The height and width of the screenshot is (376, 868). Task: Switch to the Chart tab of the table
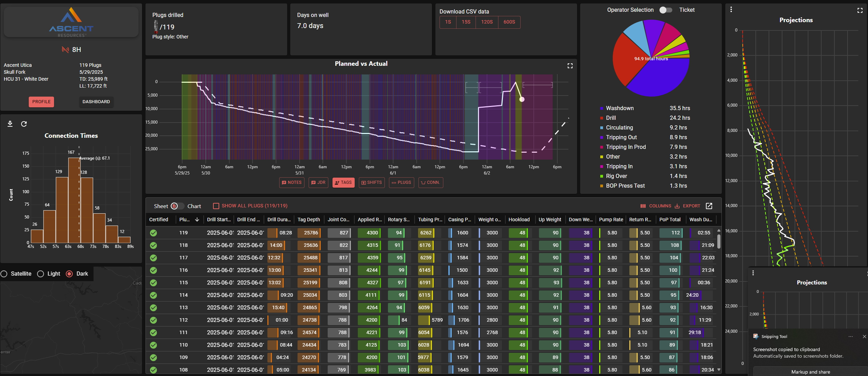point(194,206)
